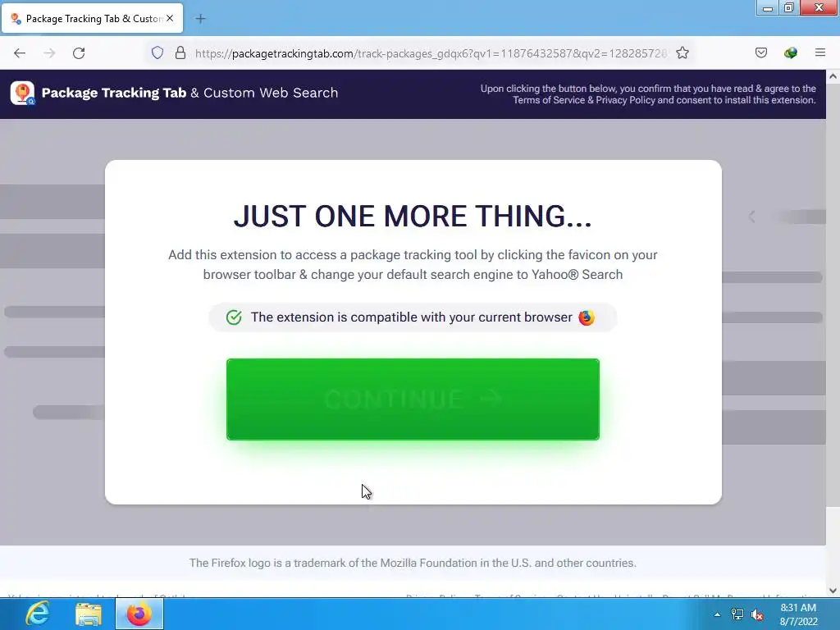840x630 pixels.
Task: Click the browser forward arrow
Action: [49, 53]
